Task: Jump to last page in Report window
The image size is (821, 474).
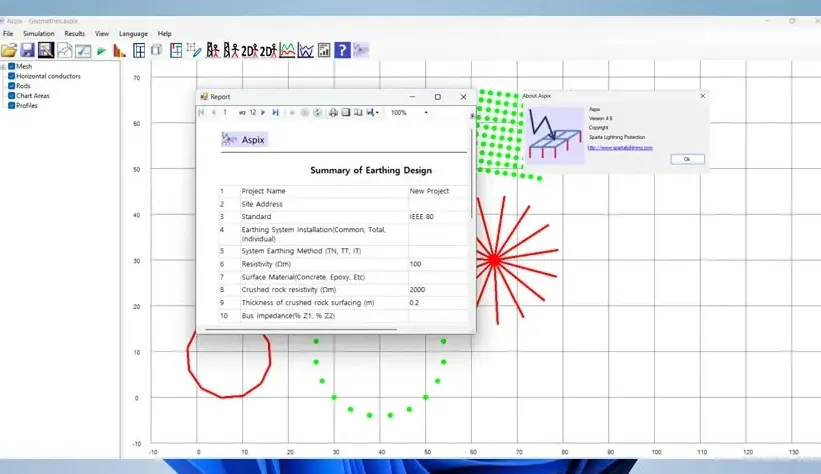Action: click(275, 113)
